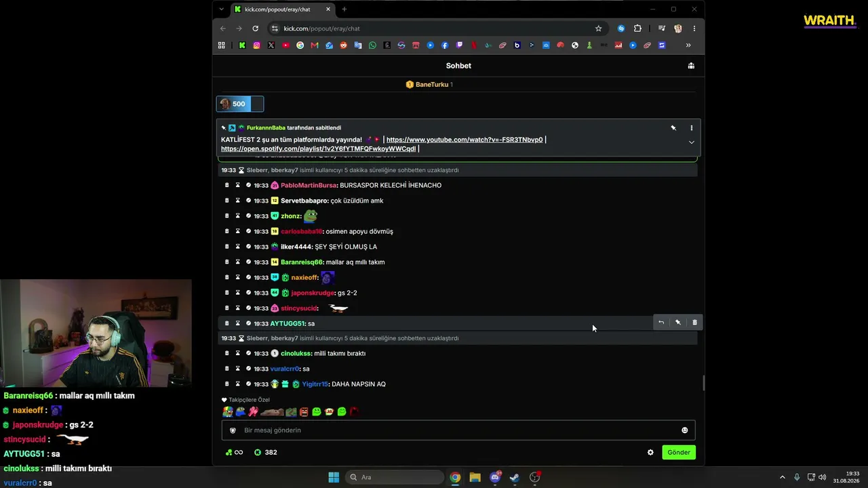Screen dimensions: 868x488
Task: Reload the Kick chat page
Action: tap(255, 28)
